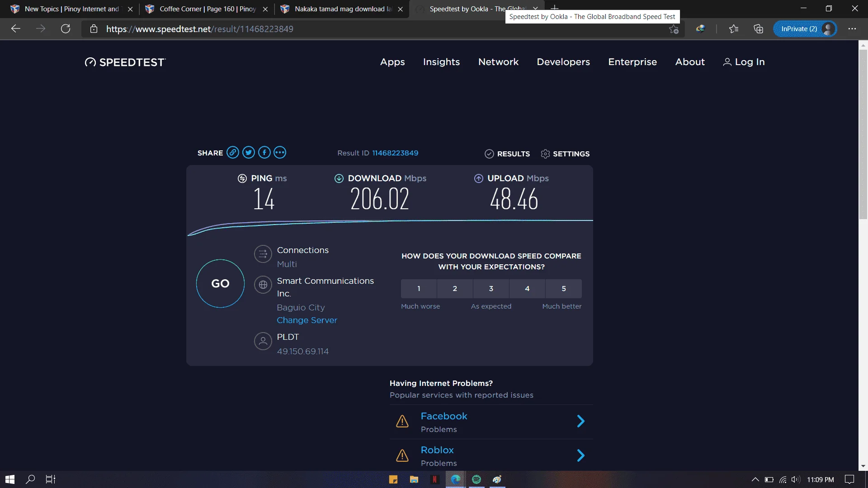This screenshot has width=868, height=488.
Task: Open File Explorer from taskbar
Action: 414,479
